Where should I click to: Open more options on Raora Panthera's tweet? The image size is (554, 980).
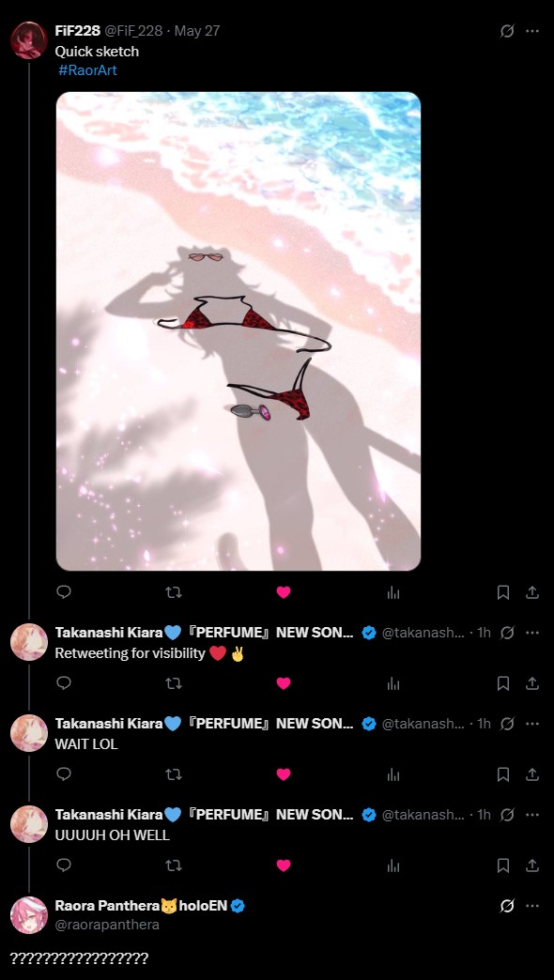coord(532,906)
